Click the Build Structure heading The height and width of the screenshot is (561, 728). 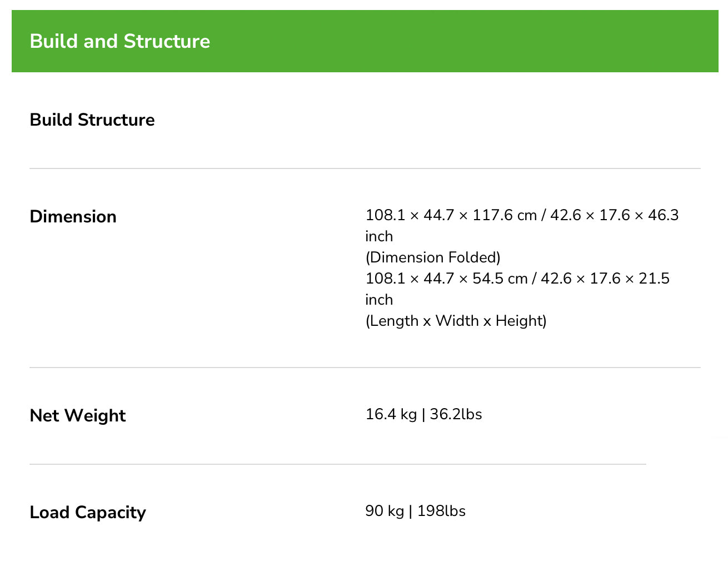[x=92, y=120]
